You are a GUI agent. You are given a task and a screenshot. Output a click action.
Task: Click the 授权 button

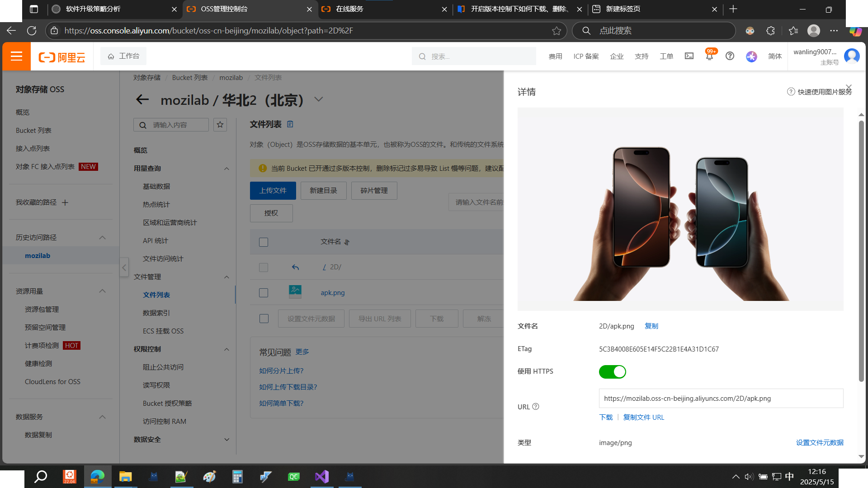click(x=271, y=213)
